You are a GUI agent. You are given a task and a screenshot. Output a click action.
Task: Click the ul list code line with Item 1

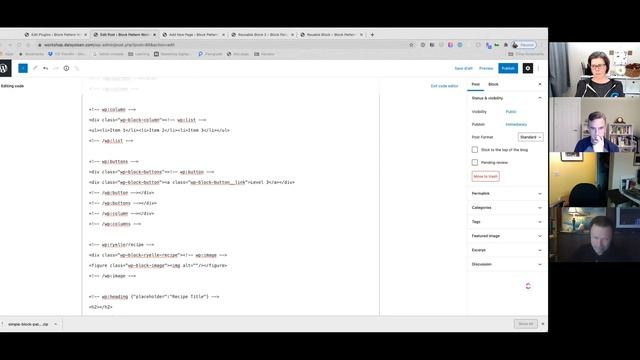pos(159,130)
